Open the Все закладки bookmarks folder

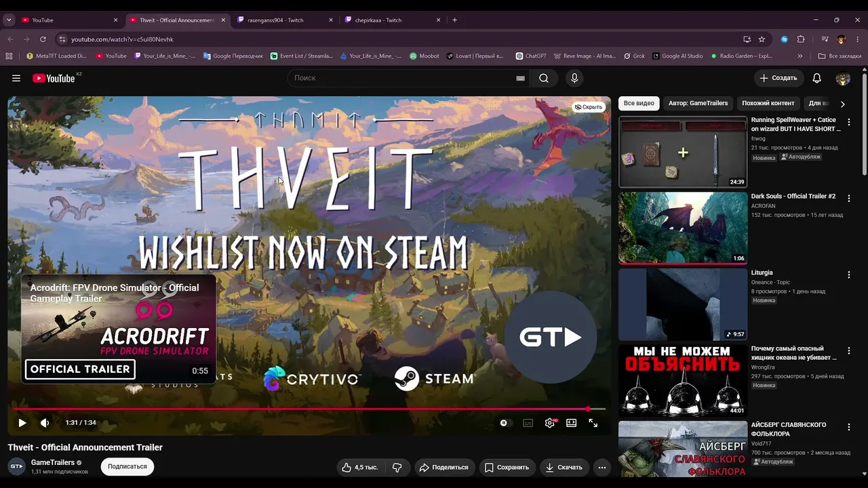(x=840, y=56)
